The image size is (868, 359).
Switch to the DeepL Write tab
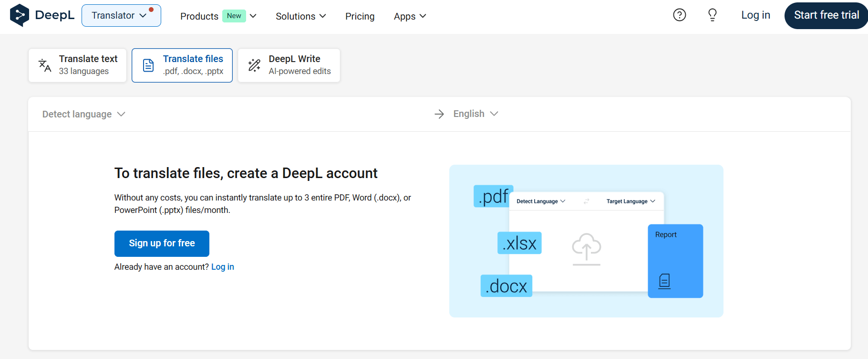coord(289,65)
